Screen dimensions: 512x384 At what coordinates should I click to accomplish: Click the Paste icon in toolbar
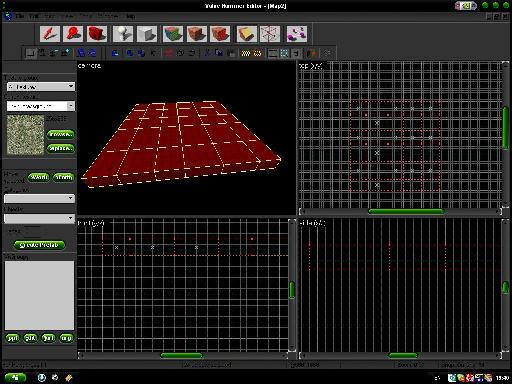(231, 53)
